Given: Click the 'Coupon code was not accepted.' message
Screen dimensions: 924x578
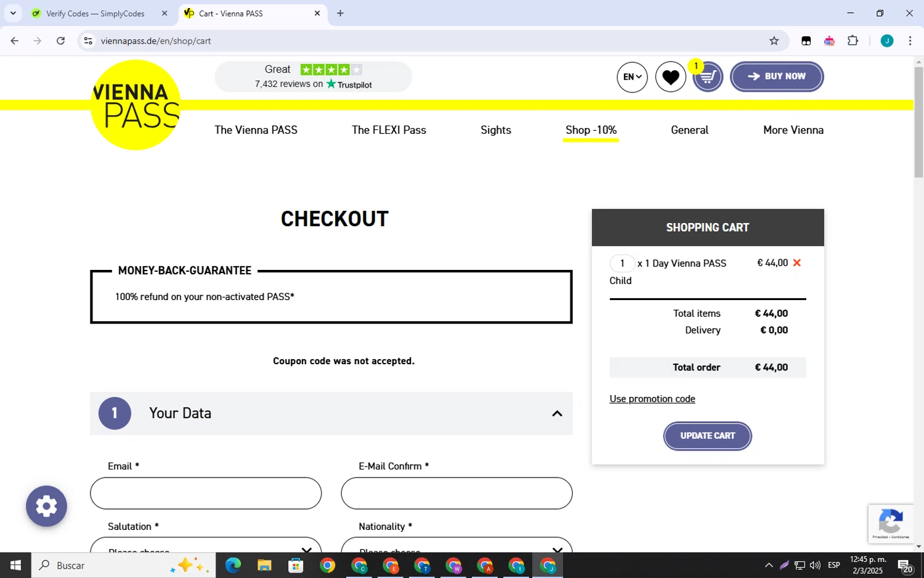Looking at the screenshot, I should 344,361.
